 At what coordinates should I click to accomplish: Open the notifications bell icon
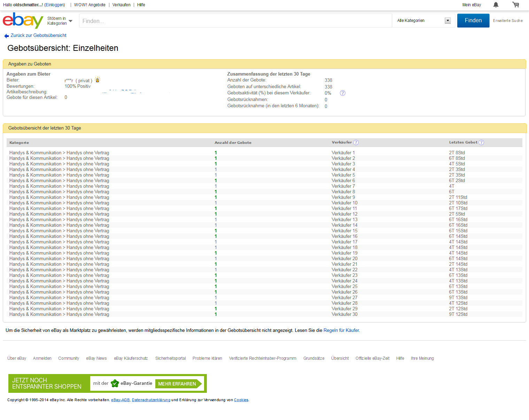click(x=496, y=5)
